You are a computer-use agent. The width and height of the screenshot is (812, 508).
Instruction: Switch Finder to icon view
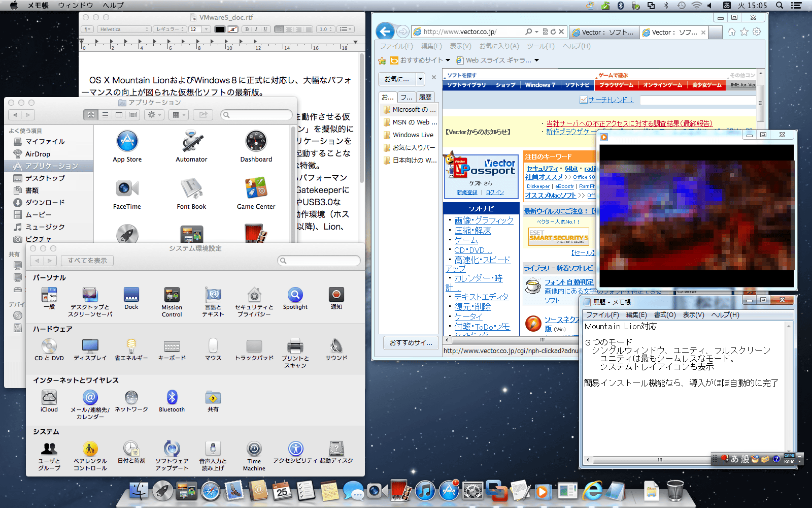91,115
